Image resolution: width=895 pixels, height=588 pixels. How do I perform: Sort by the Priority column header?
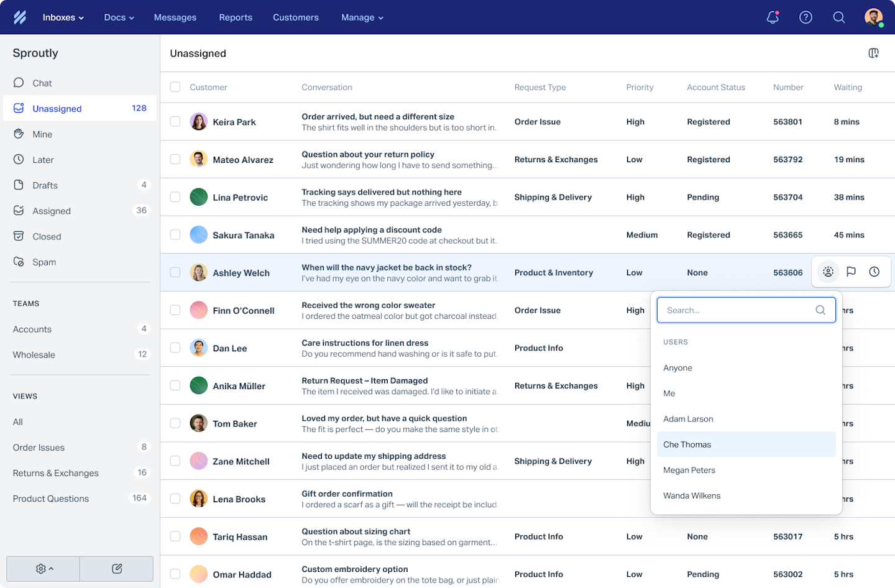(640, 87)
